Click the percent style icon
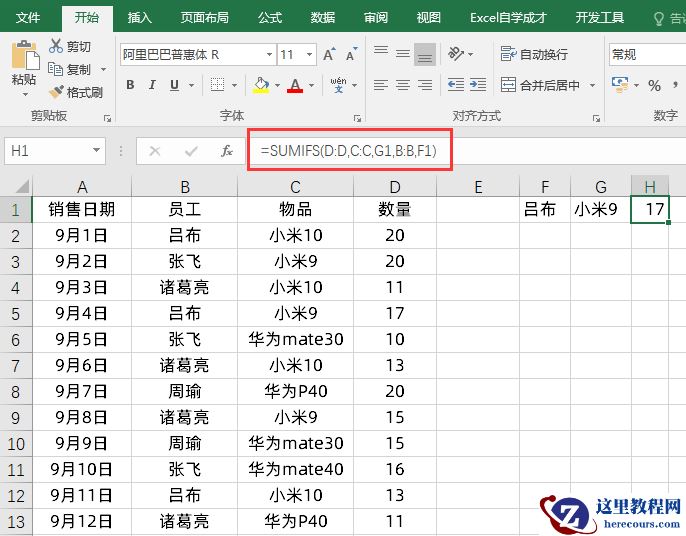 point(655,85)
